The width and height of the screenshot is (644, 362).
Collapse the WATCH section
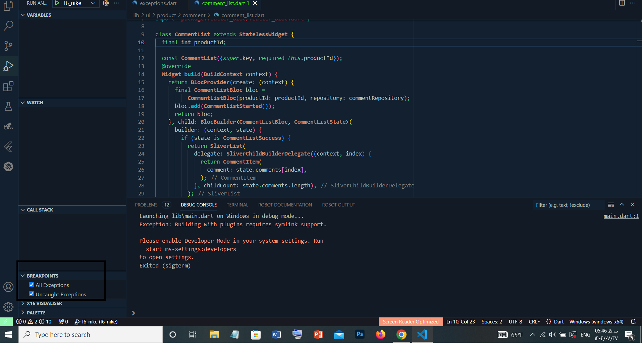click(x=72, y=103)
